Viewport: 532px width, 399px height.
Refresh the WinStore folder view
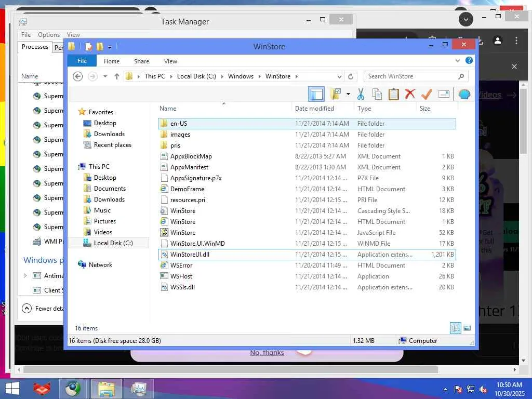point(351,76)
